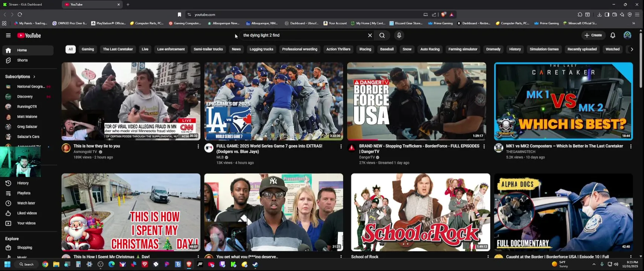Expand the Subscriptions section arrow
This screenshot has width=644, height=271.
pyautogui.click(x=34, y=77)
